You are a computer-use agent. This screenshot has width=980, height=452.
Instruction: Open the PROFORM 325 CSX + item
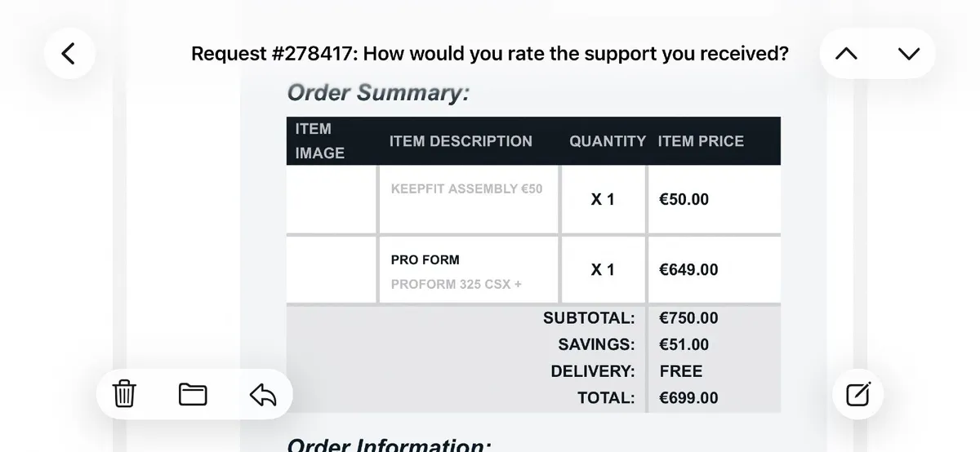coord(456,285)
